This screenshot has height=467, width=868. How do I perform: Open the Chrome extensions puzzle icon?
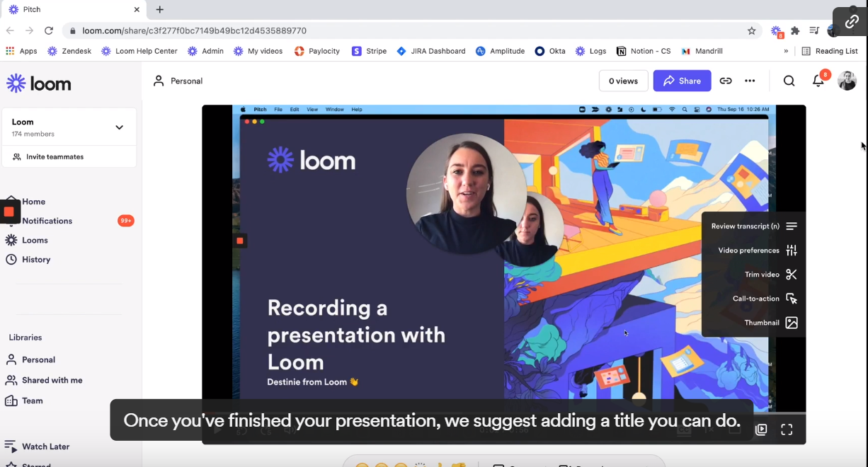click(795, 30)
